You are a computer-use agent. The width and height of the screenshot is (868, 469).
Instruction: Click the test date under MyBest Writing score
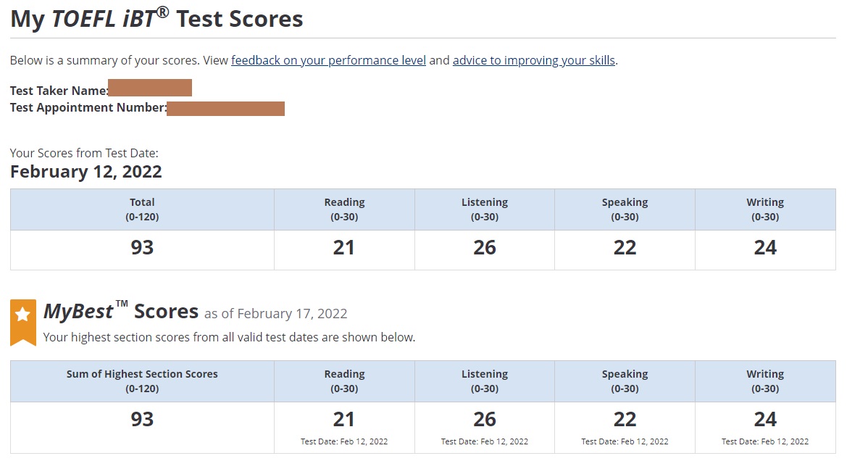coord(765,441)
